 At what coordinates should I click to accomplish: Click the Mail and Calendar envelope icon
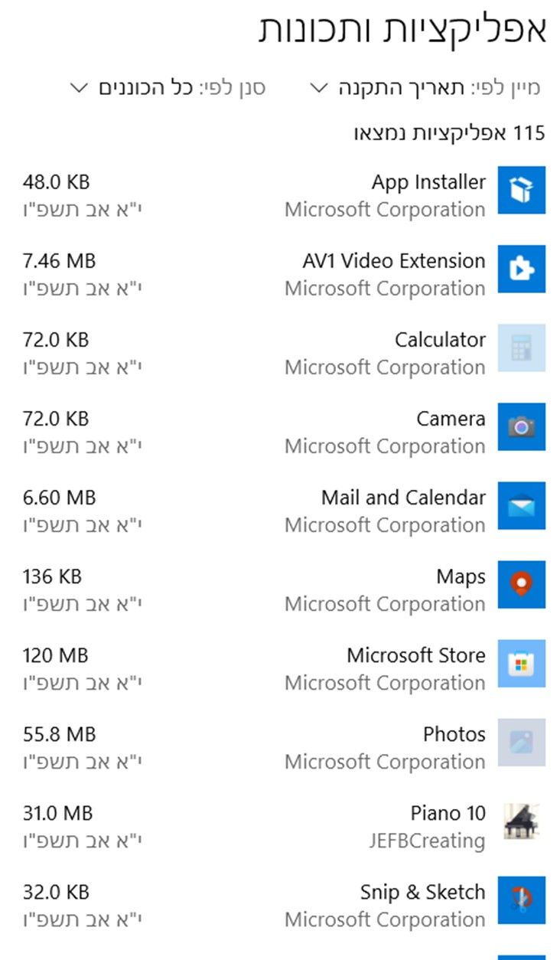click(522, 505)
